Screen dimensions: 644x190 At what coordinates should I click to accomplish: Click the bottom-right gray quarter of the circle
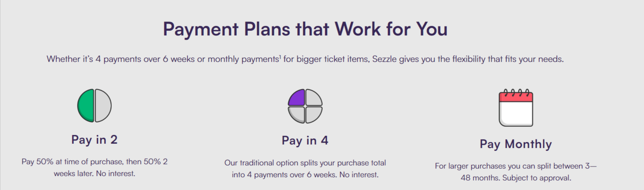313,114
